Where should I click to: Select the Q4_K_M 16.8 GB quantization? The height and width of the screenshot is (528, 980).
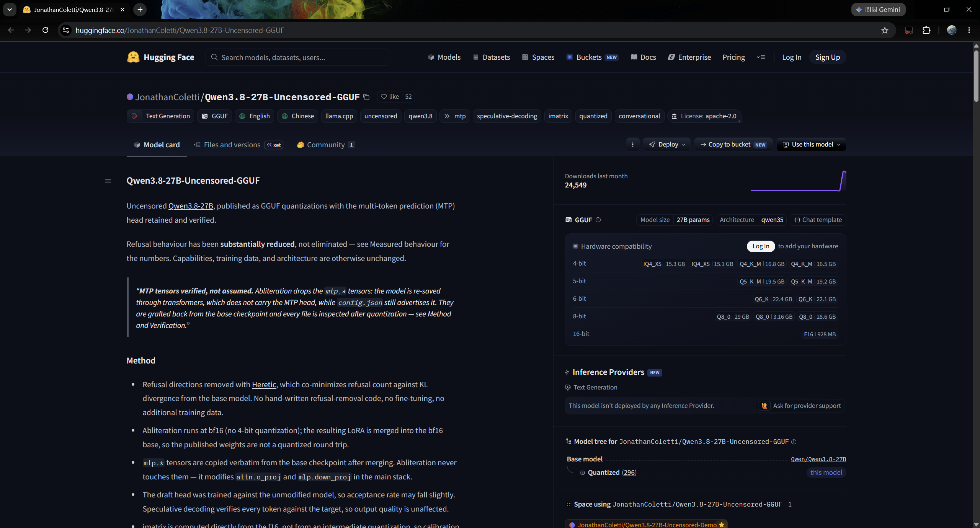coord(762,264)
